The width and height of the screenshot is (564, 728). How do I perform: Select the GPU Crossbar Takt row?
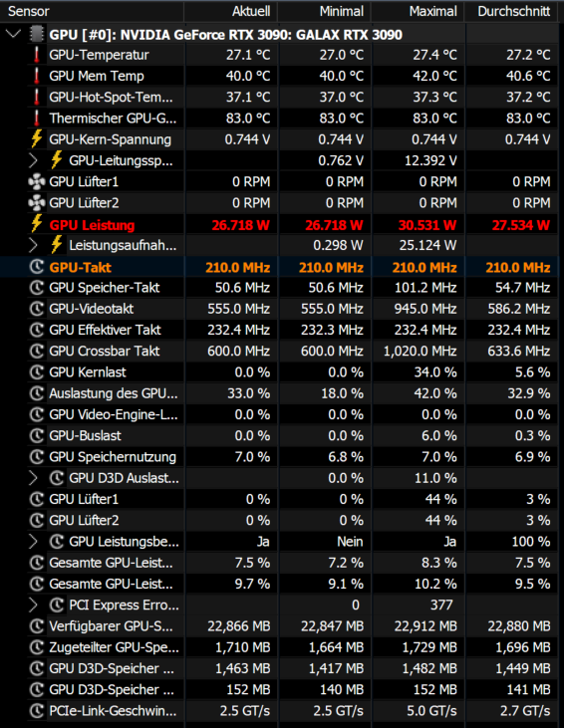[x=279, y=351]
